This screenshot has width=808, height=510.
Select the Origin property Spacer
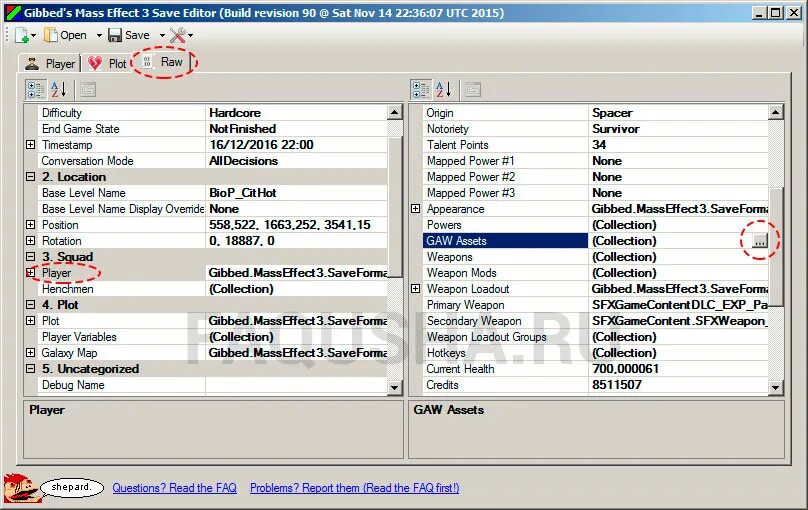(x=596, y=113)
